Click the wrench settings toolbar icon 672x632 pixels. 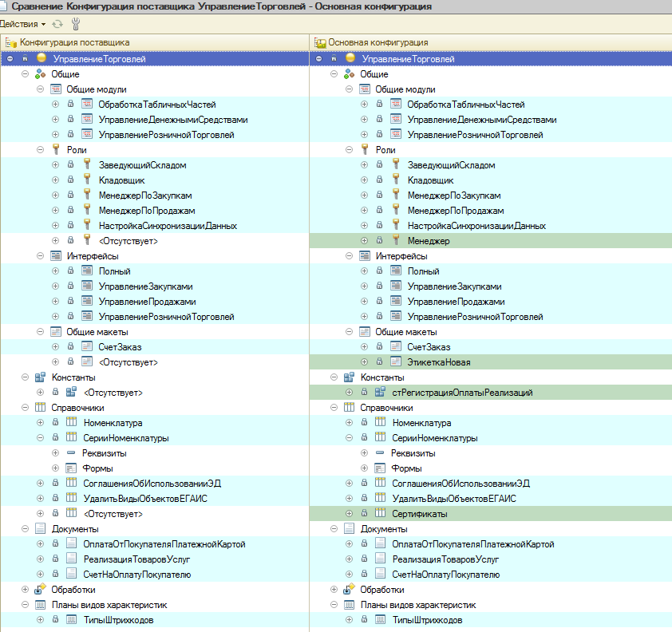coord(76,24)
